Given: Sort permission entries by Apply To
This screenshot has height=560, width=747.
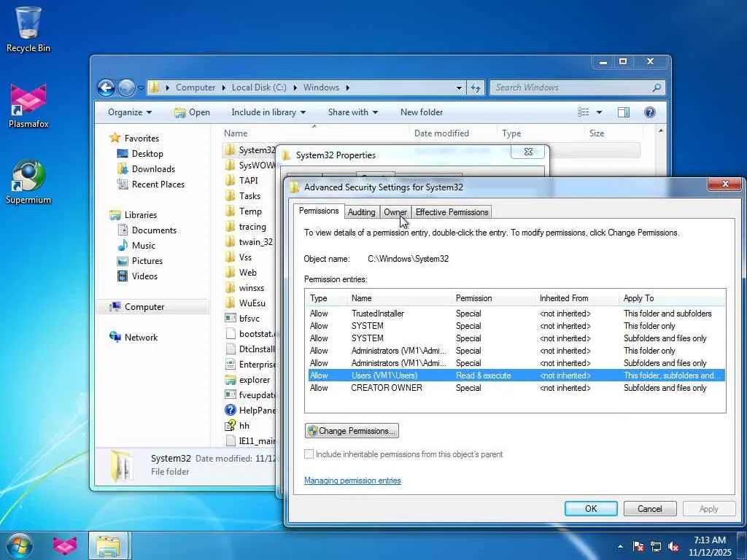Looking at the screenshot, I should (x=672, y=298).
